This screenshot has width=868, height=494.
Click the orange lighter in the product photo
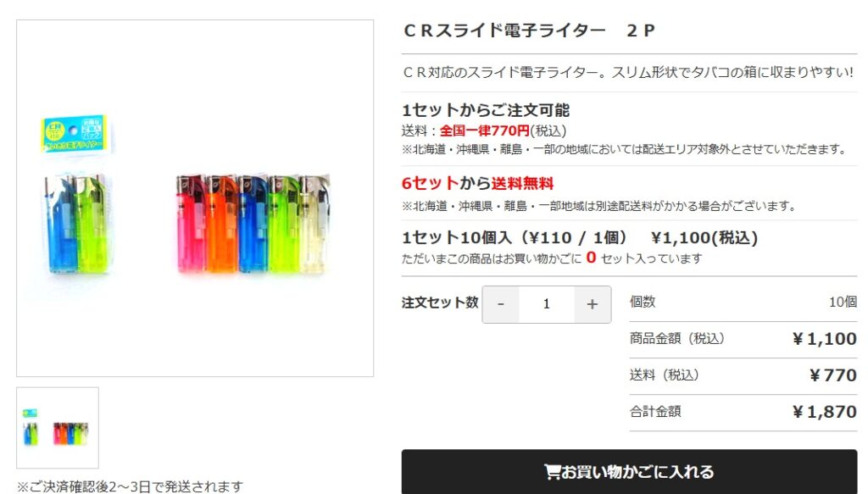221,224
